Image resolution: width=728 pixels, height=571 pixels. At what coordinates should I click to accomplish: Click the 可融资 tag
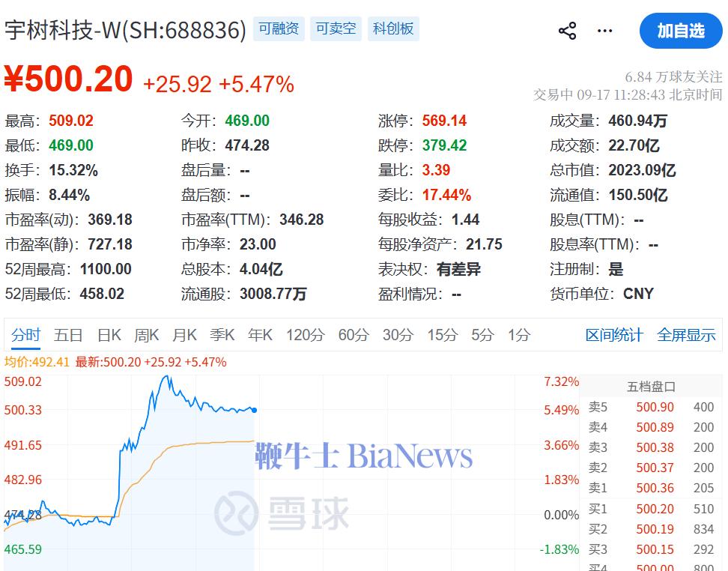pyautogui.click(x=279, y=28)
